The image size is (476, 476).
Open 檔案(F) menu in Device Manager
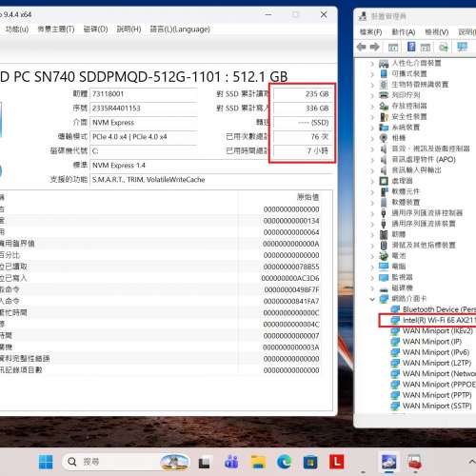[370, 32]
